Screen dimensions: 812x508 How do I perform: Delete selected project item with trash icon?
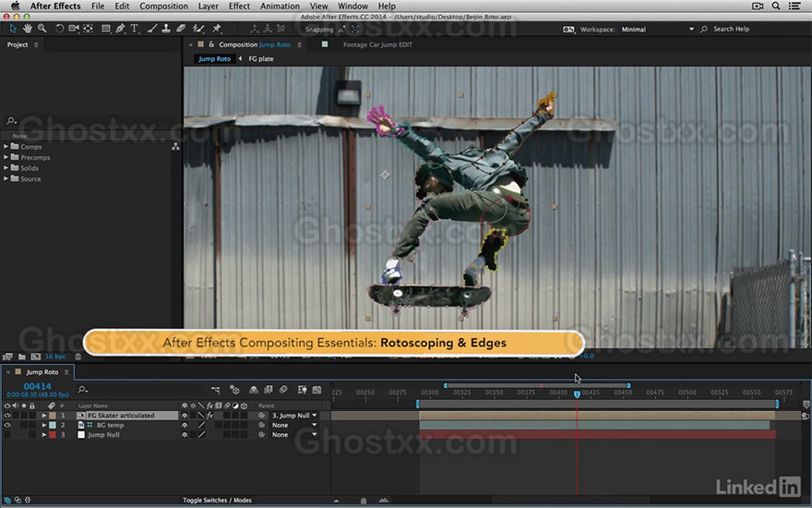pos(78,357)
